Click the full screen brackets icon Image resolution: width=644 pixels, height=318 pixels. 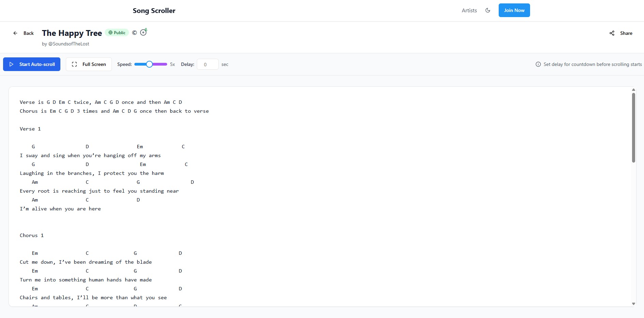(74, 64)
